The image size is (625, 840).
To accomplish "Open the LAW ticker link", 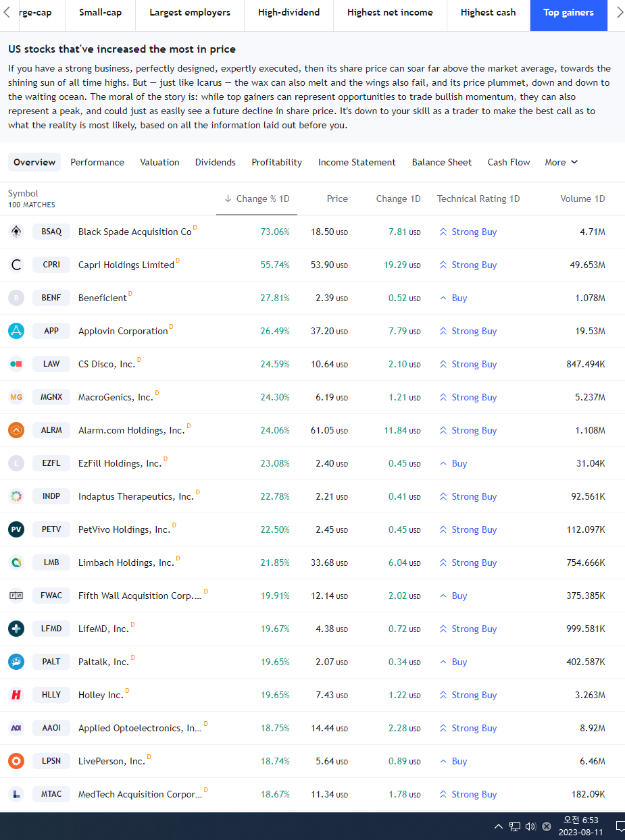I will coord(51,364).
